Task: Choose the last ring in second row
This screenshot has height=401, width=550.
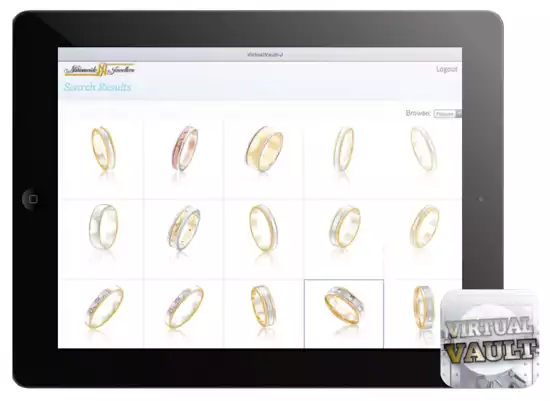Action: [424, 227]
